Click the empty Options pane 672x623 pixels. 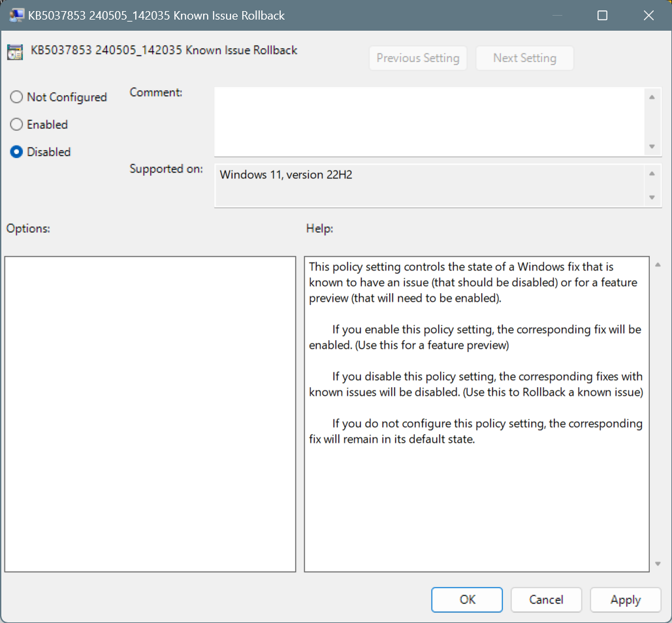point(150,414)
